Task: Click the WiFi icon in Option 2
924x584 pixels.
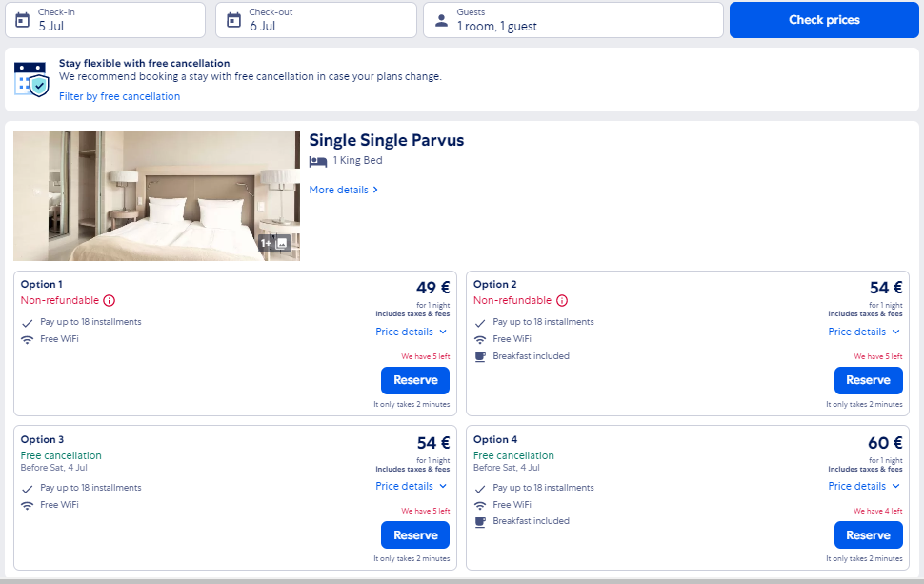Action: [x=480, y=339]
